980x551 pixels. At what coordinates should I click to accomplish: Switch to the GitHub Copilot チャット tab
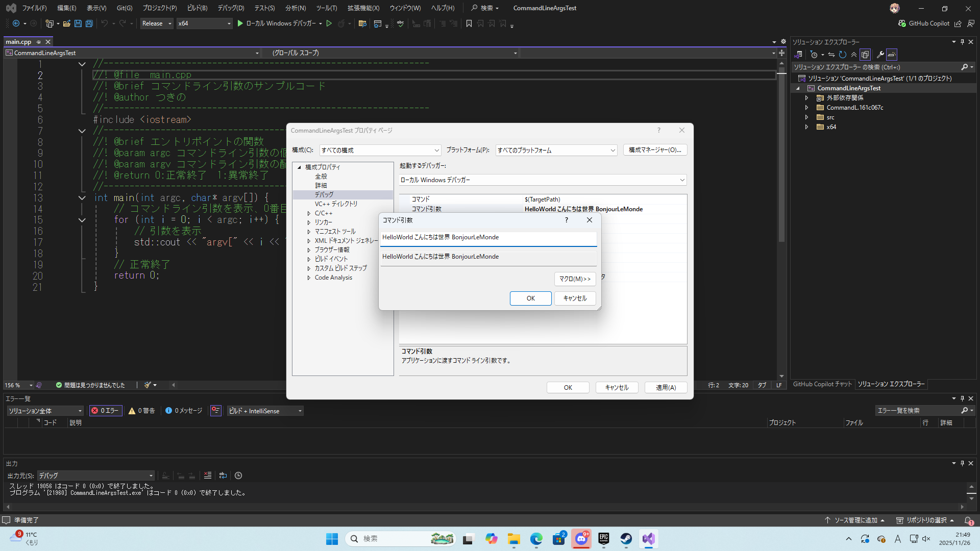[822, 384]
